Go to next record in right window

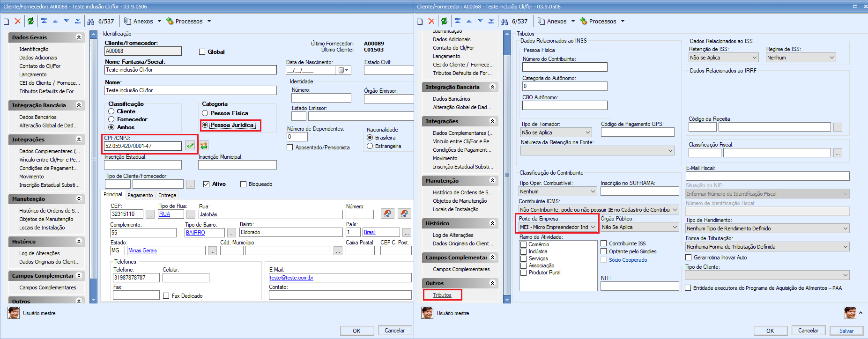[480, 21]
